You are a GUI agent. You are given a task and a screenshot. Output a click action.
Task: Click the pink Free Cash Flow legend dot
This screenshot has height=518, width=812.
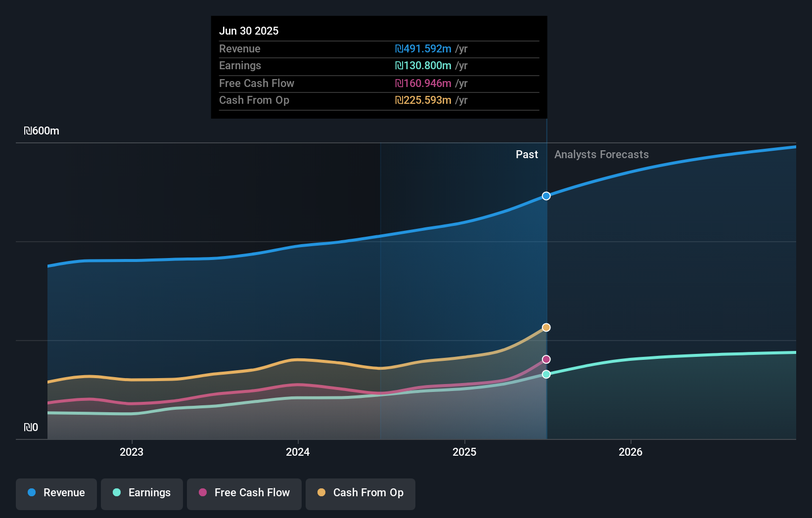202,493
